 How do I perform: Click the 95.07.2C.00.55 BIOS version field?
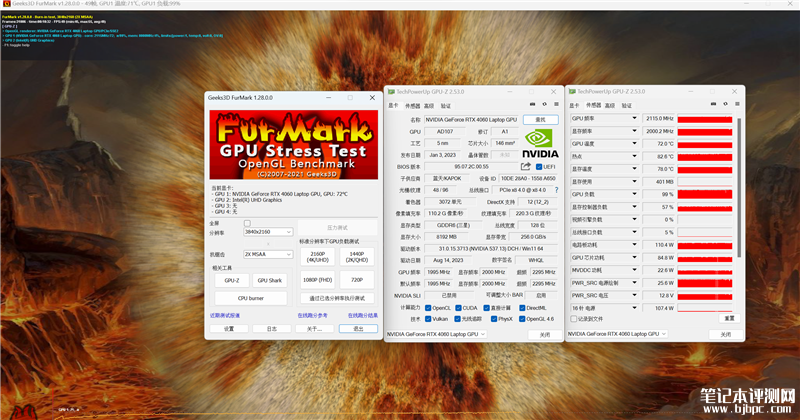pyautogui.click(x=471, y=167)
